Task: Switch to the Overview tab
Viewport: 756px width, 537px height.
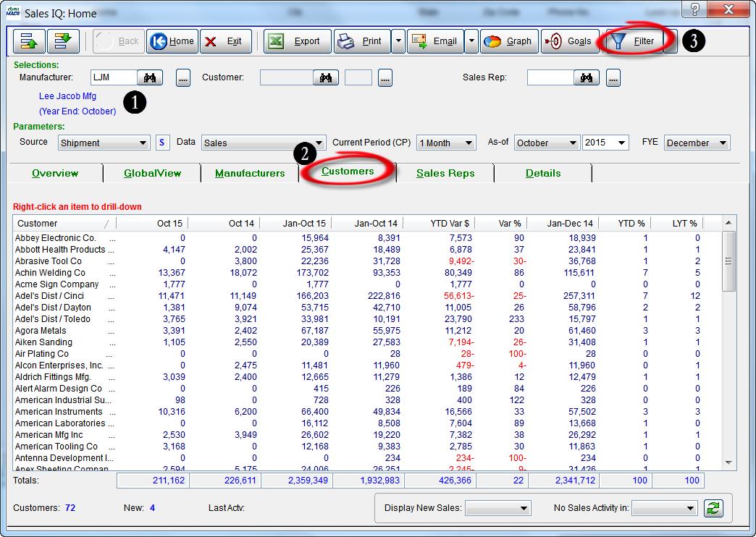Action: 55,173
